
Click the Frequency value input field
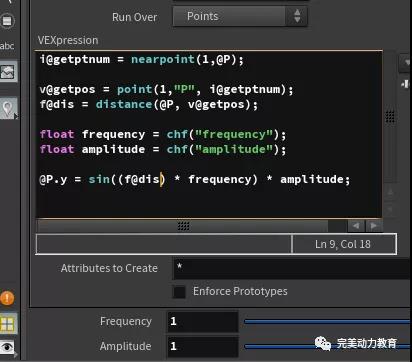point(203,321)
